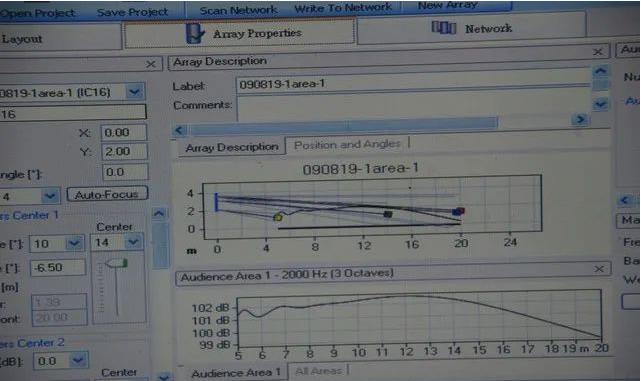This screenshot has width=641, height=381.
Task: Open the Array Properties tab icon
Action: [194, 33]
